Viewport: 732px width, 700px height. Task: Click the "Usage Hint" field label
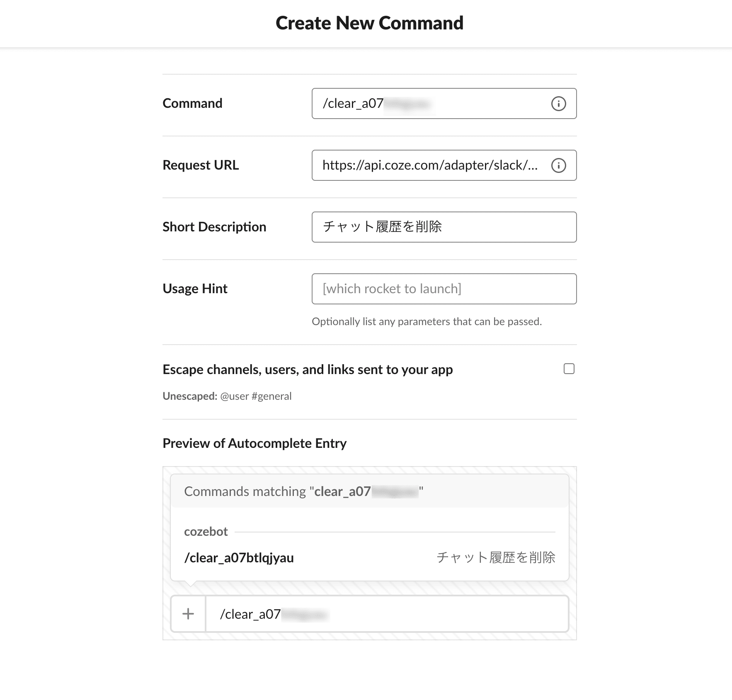[x=195, y=289]
